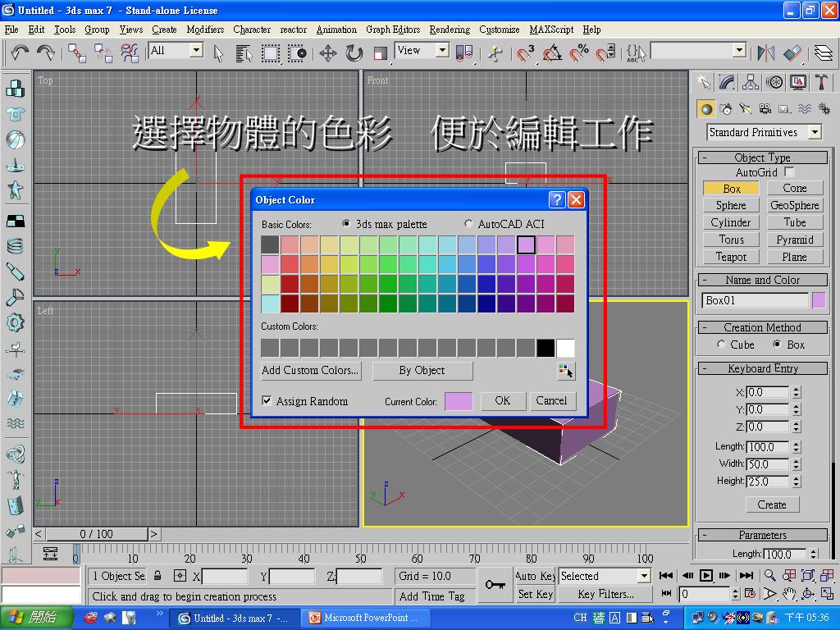Open the Named Selection Sets dropdown
The image size is (840, 630).
(740, 50)
